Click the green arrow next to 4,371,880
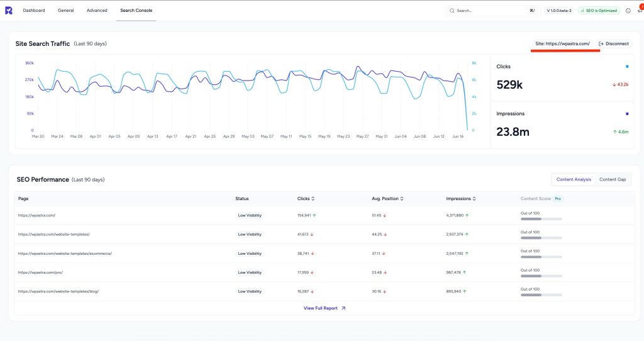 click(467, 215)
